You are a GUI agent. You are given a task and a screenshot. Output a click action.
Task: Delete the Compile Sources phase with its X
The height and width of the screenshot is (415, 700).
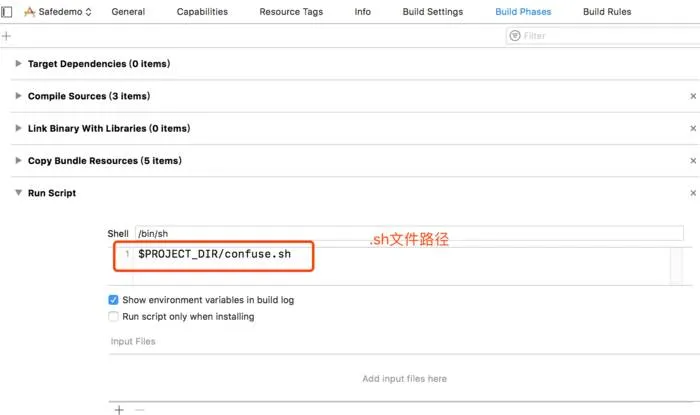(693, 96)
